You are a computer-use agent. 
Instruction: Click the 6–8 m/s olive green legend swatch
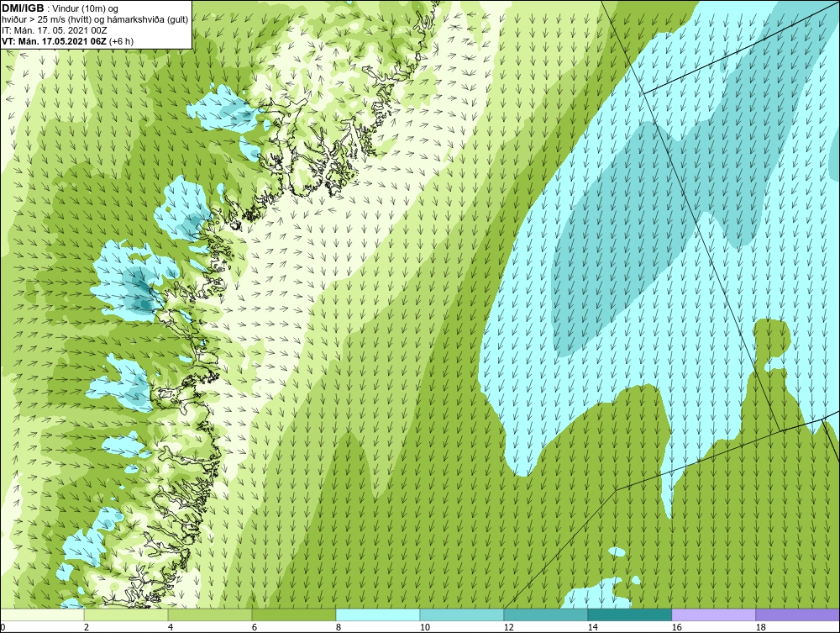(294, 615)
